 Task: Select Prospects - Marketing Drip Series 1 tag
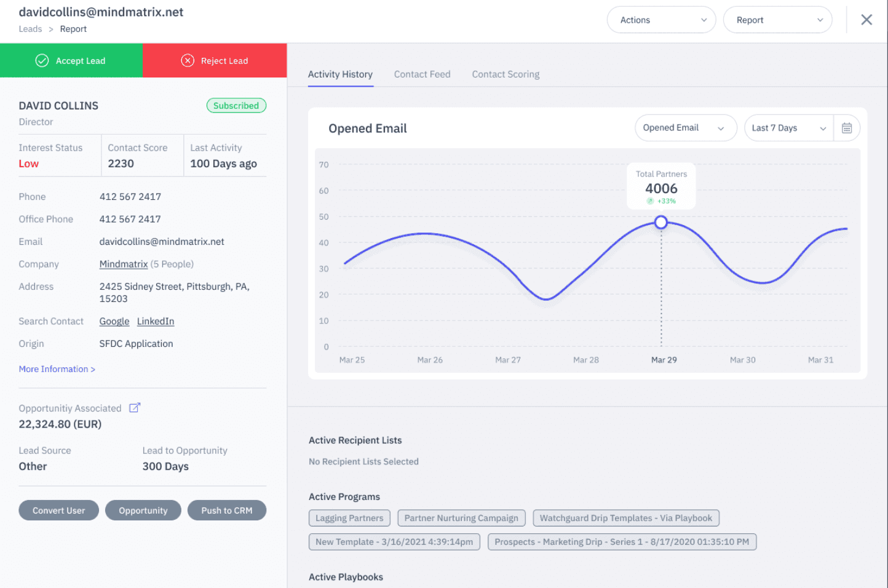[x=622, y=542]
